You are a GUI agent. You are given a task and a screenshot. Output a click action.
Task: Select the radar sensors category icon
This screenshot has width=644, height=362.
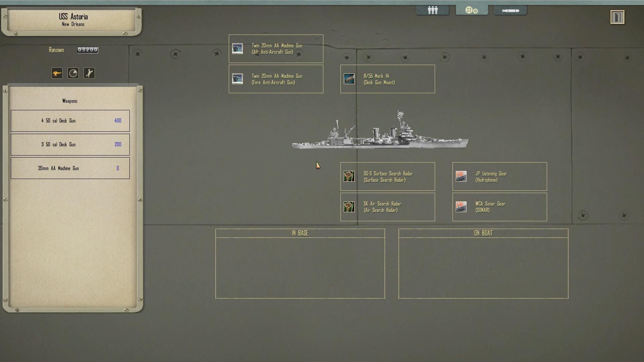[x=73, y=73]
